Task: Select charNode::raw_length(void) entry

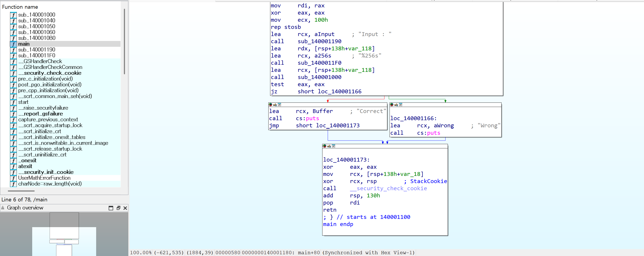Action: point(50,184)
